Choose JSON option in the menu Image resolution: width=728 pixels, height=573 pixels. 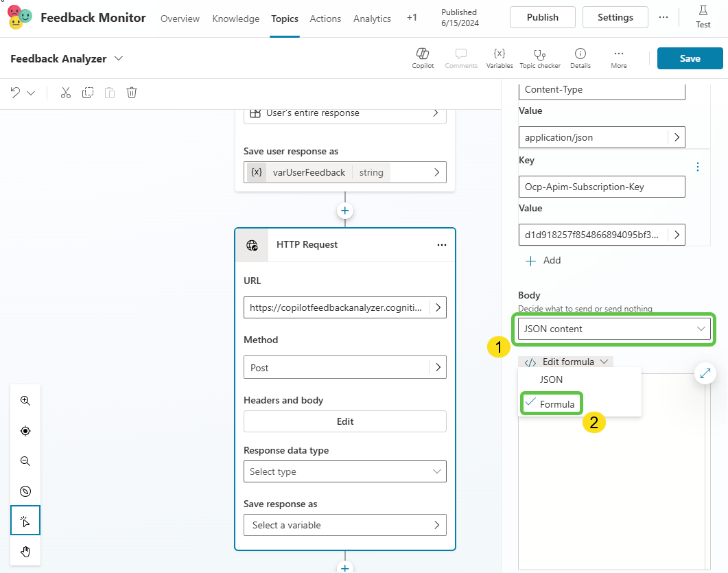(x=551, y=379)
